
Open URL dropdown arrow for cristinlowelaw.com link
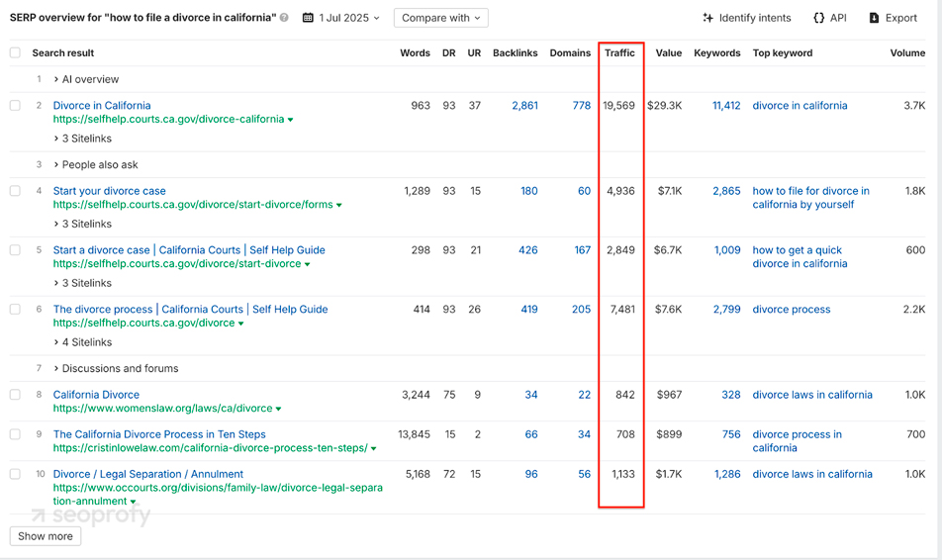pos(374,448)
